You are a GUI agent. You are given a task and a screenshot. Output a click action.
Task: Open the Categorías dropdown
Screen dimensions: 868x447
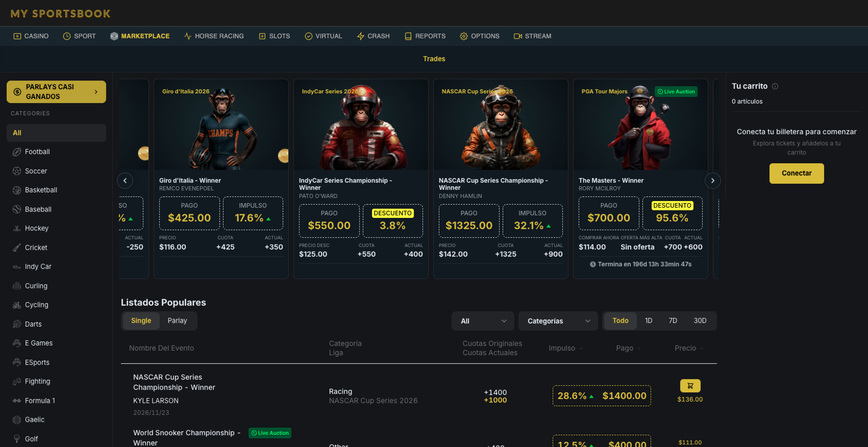click(x=558, y=321)
